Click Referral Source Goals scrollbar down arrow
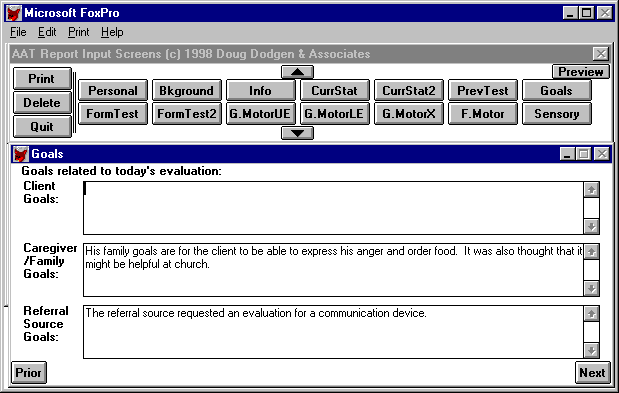The image size is (619, 393). coord(591,350)
